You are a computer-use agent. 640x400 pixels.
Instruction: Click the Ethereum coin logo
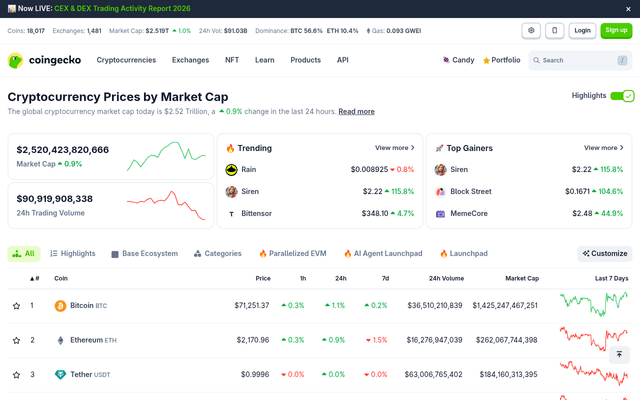(x=60, y=340)
